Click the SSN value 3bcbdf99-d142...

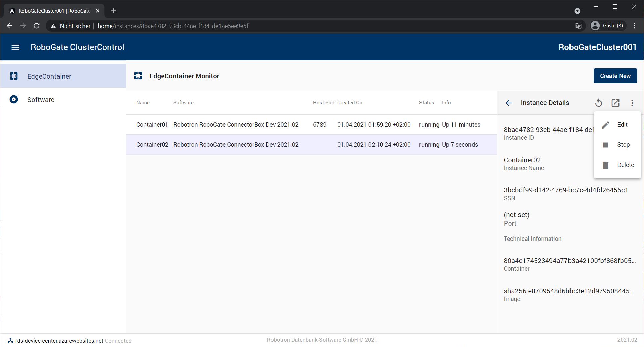click(566, 190)
